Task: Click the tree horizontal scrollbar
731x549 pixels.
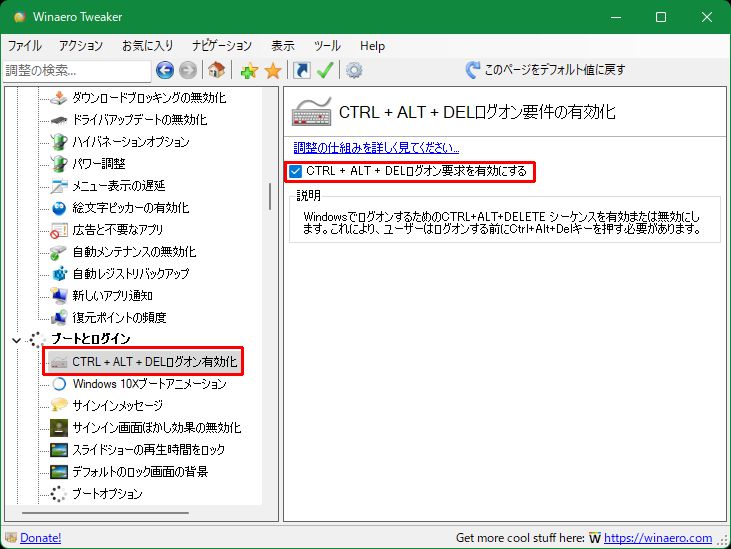Action: coord(105,513)
